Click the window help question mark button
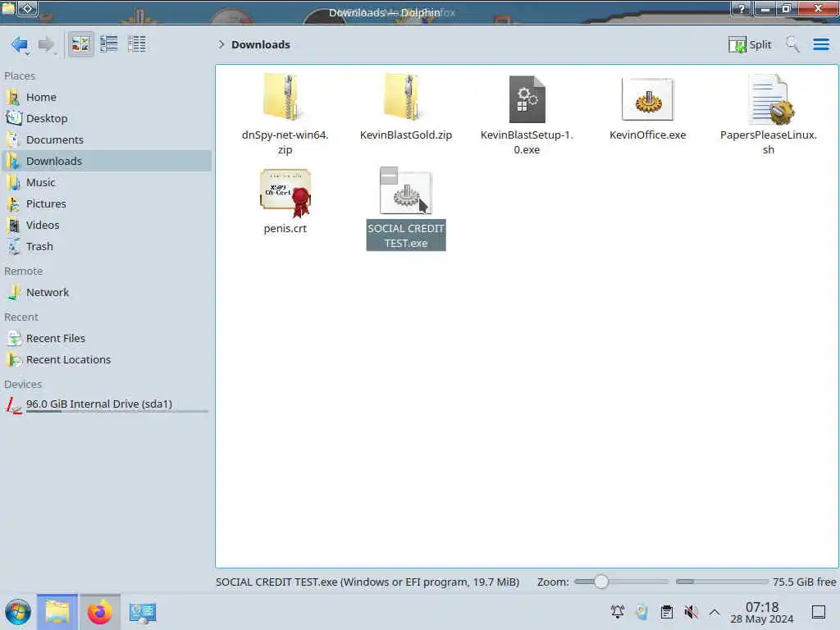The image size is (840, 630). click(742, 8)
